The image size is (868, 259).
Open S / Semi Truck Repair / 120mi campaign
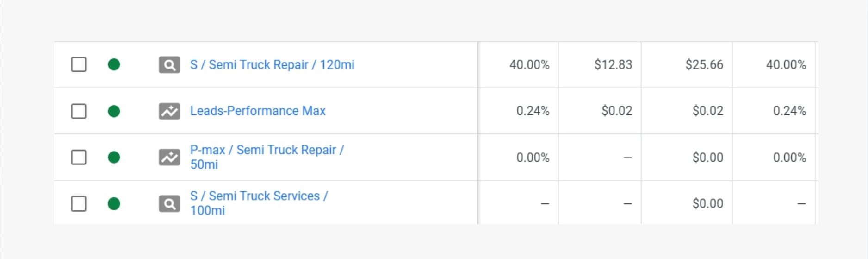coord(272,65)
